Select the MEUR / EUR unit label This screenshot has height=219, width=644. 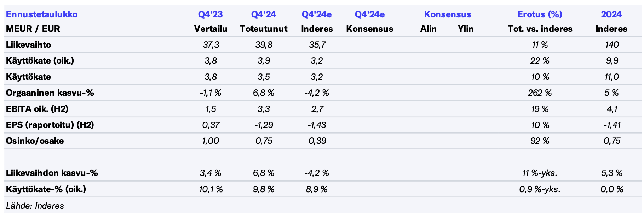tap(33, 29)
